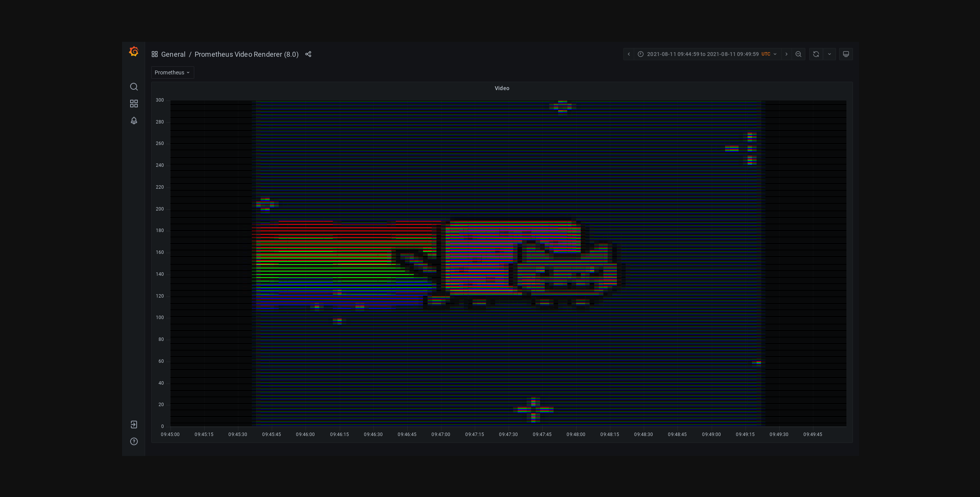Viewport: 980px width, 497px height.
Task: Open the time range picker
Action: pyautogui.click(x=707, y=54)
